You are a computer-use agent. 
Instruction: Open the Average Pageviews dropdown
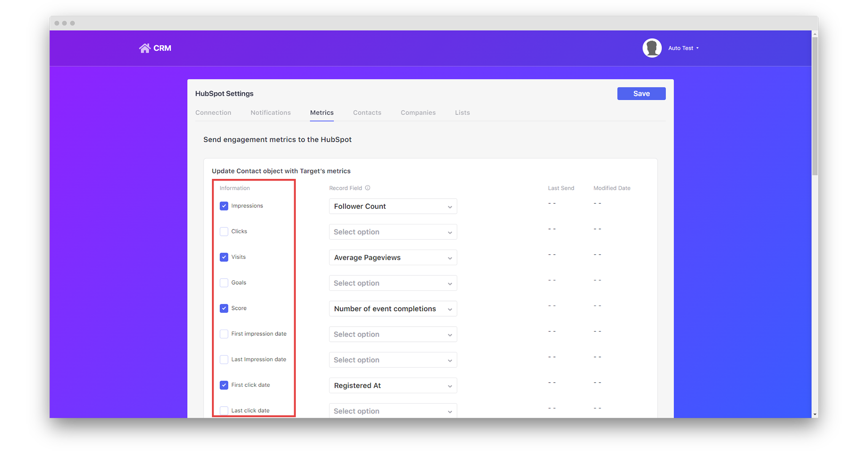(392, 258)
